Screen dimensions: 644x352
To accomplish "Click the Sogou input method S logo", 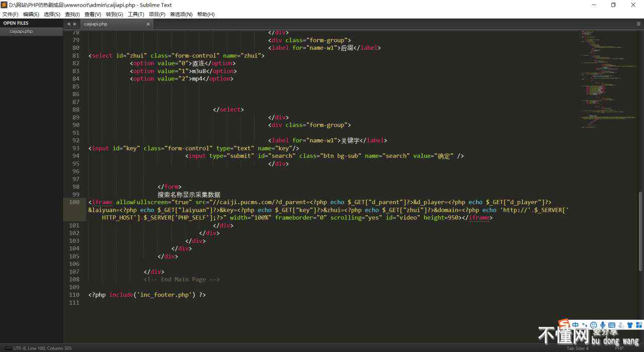I will tap(565, 324).
